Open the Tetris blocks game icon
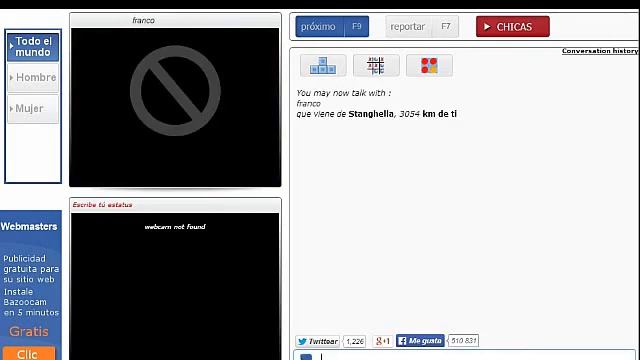Image resolution: width=640 pixels, height=360 pixels. pyautogui.click(x=323, y=65)
